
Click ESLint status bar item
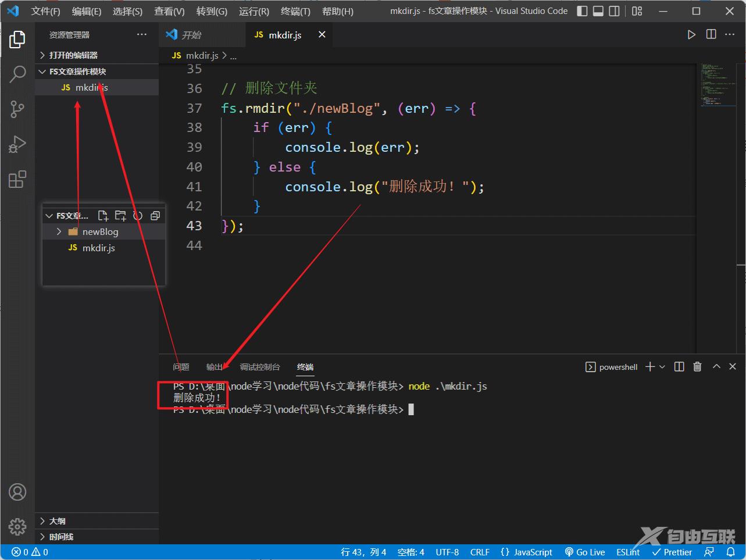coord(628,552)
